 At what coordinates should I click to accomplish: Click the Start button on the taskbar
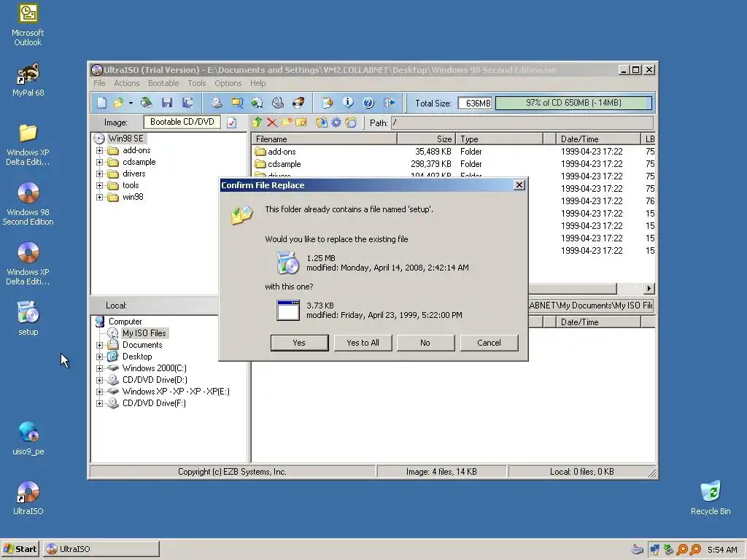coord(20,549)
